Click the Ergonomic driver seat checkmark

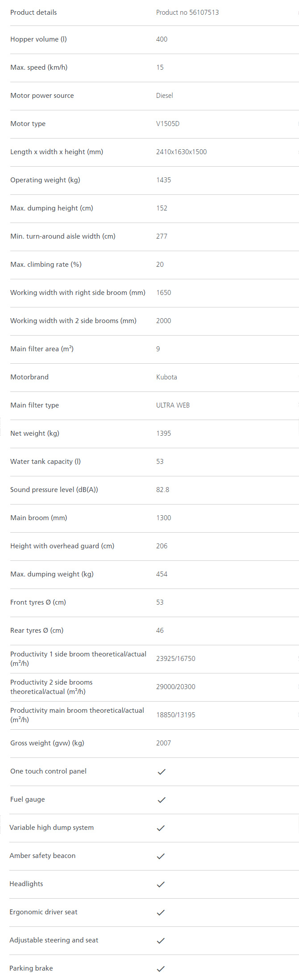161,913
